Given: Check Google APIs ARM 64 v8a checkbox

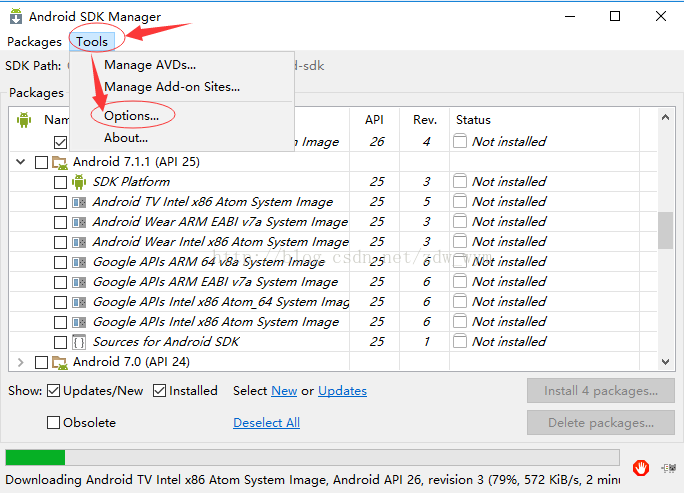Looking at the screenshot, I should (61, 262).
